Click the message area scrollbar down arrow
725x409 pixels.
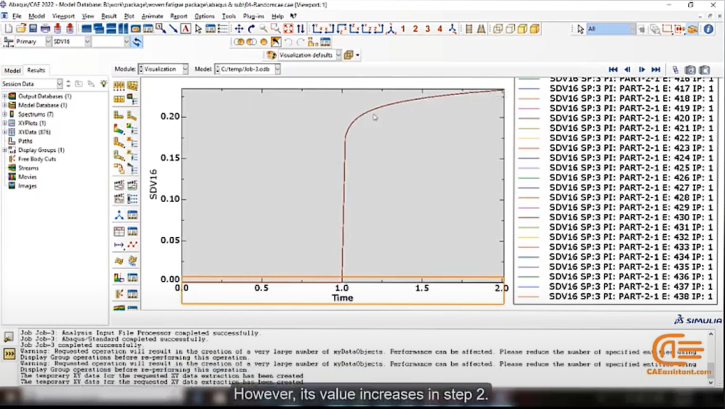point(711,382)
